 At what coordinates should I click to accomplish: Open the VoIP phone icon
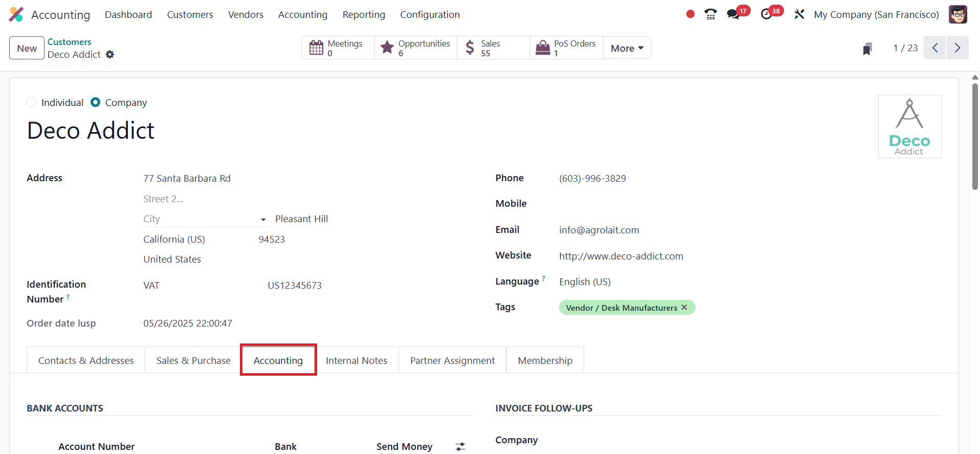(x=710, y=14)
